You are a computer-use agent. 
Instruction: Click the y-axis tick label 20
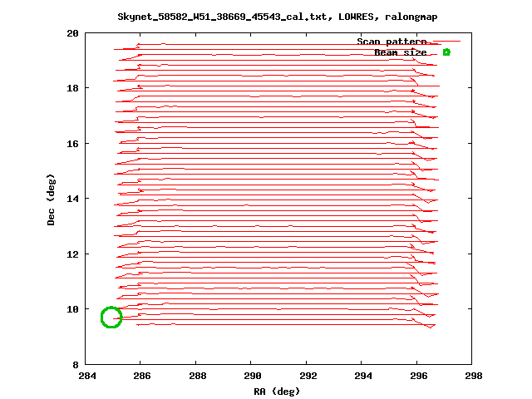point(72,33)
